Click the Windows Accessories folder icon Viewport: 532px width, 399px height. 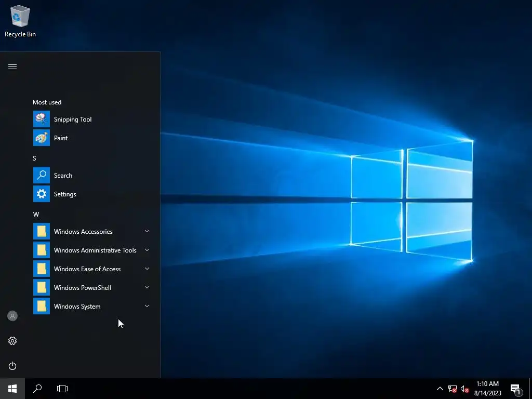tap(42, 231)
